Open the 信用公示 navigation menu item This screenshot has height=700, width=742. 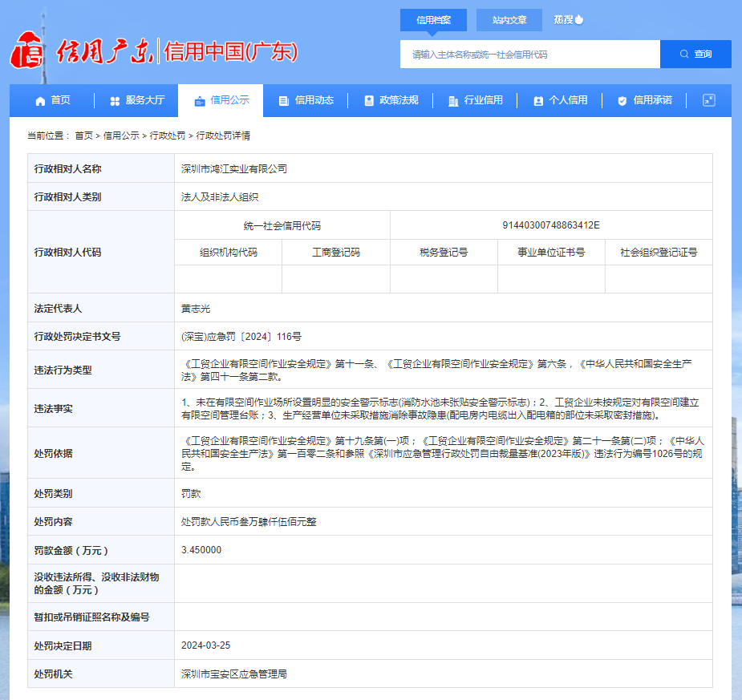coord(221,100)
